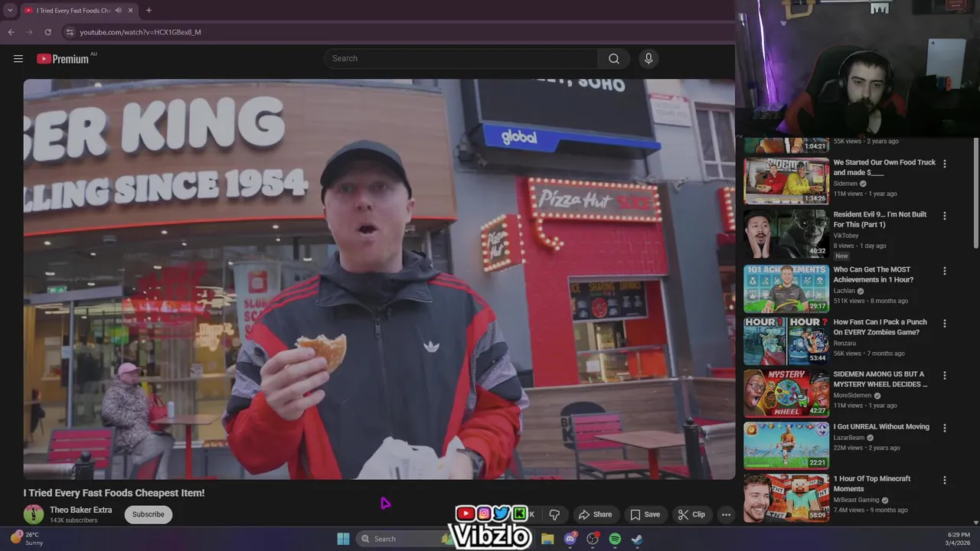View site information icon in address bar
Image resolution: width=980 pixels, height=551 pixels.
point(70,32)
